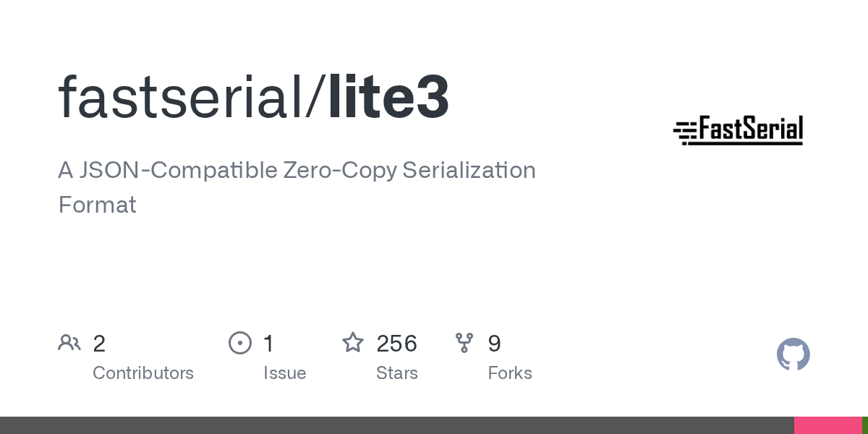Click the issue circle icon

240,343
